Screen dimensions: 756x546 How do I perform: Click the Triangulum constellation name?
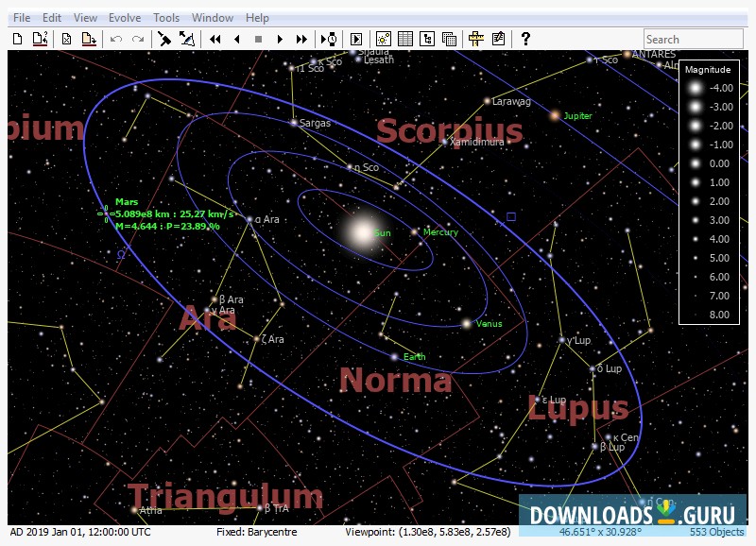[225, 496]
